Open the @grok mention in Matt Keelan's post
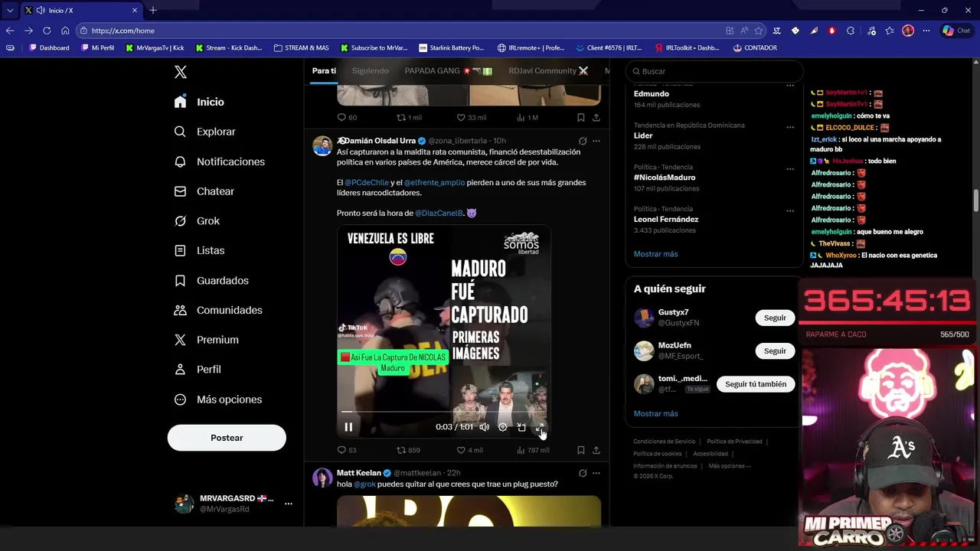980x551 pixels. (x=364, y=484)
